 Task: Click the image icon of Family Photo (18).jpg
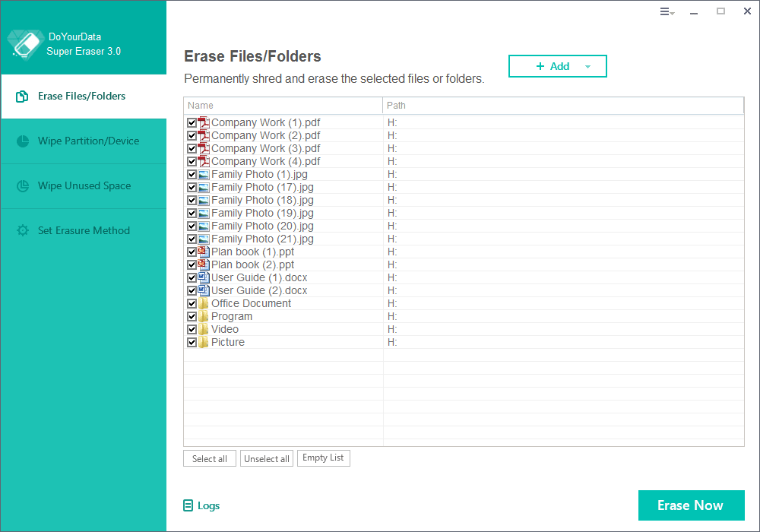coord(204,200)
